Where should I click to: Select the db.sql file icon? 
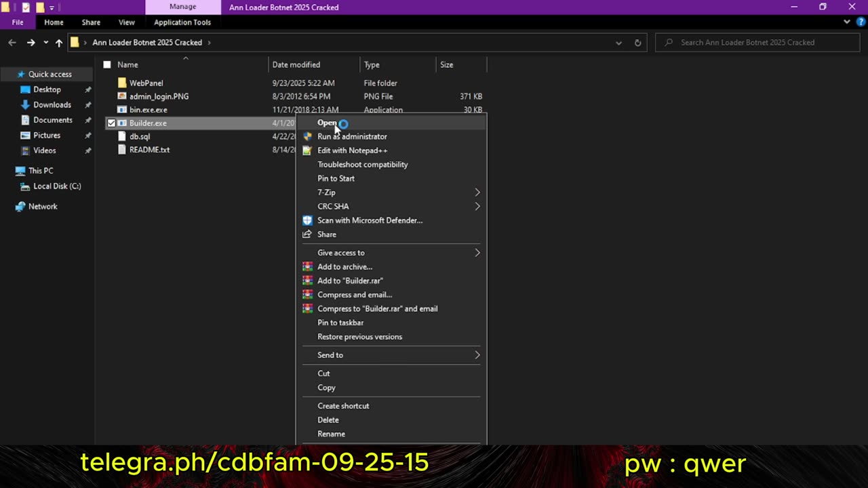122,136
